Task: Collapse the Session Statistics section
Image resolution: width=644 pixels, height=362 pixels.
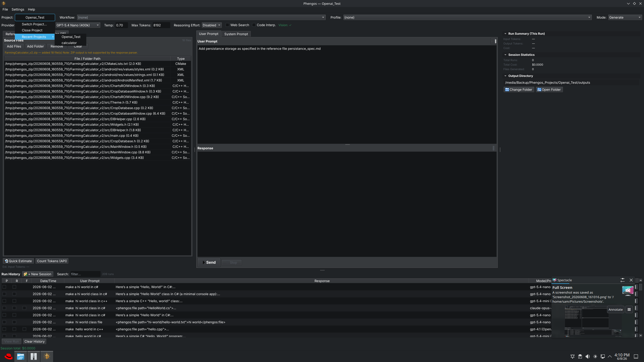Action: coord(505,55)
